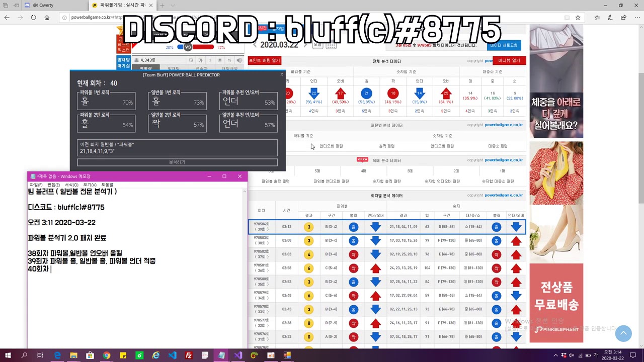The image size is (644, 362).
Task: Close the 파워볼게임 browser tab
Action: click(150, 5)
